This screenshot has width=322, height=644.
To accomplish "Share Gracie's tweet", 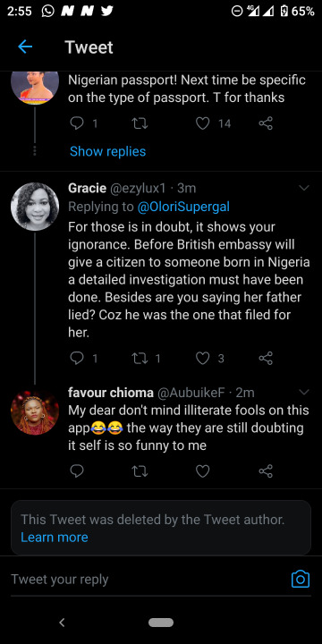I will 266,358.
